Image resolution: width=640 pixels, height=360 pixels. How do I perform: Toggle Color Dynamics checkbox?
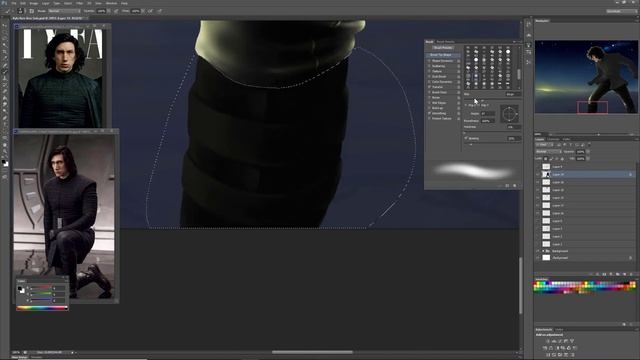[429, 82]
